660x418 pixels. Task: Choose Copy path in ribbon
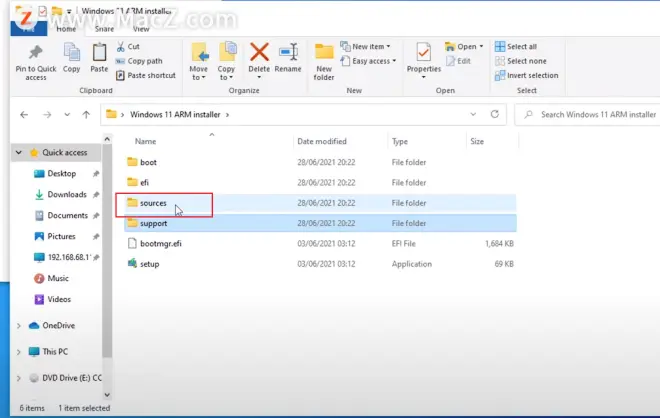(x=139, y=61)
